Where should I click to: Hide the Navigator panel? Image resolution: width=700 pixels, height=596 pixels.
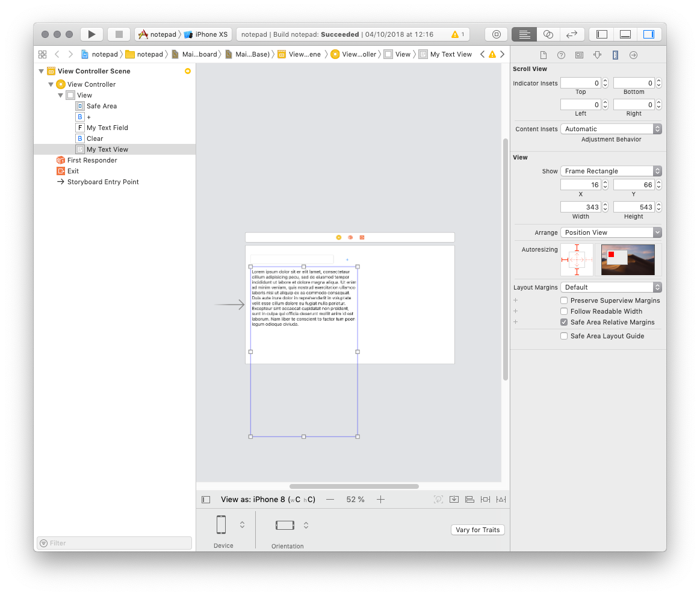click(x=602, y=34)
